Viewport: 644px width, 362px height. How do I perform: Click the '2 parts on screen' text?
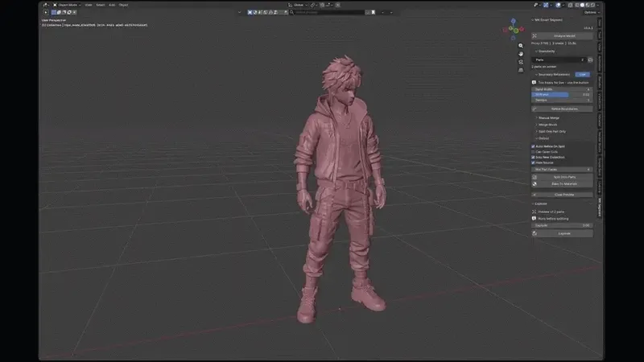(544, 67)
